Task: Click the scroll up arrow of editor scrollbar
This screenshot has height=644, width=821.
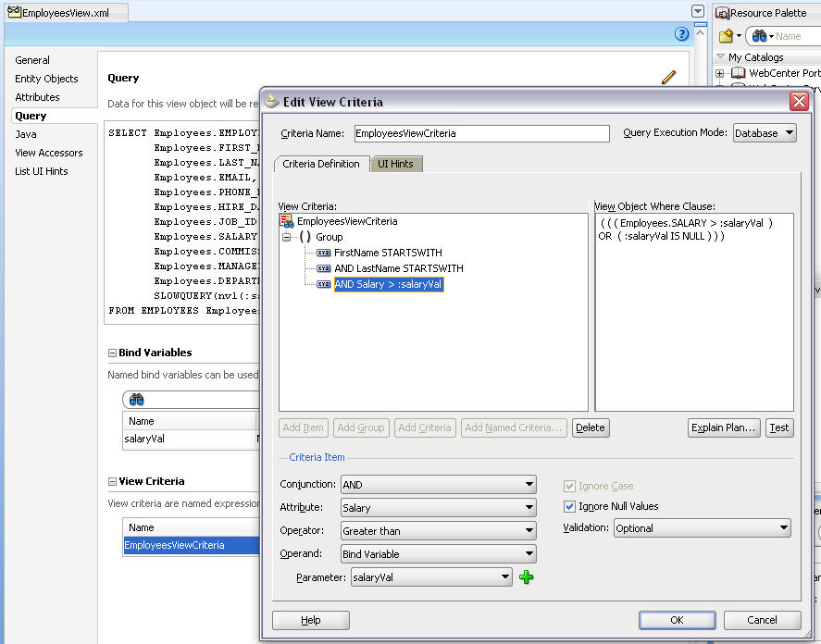Action: tap(700, 32)
